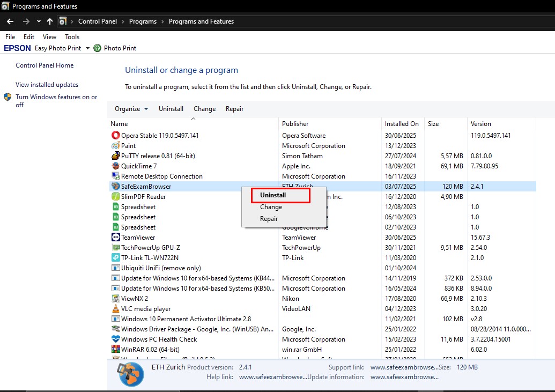Click Uninstall in the command bar
This screenshot has width=555, height=392.
pos(171,109)
